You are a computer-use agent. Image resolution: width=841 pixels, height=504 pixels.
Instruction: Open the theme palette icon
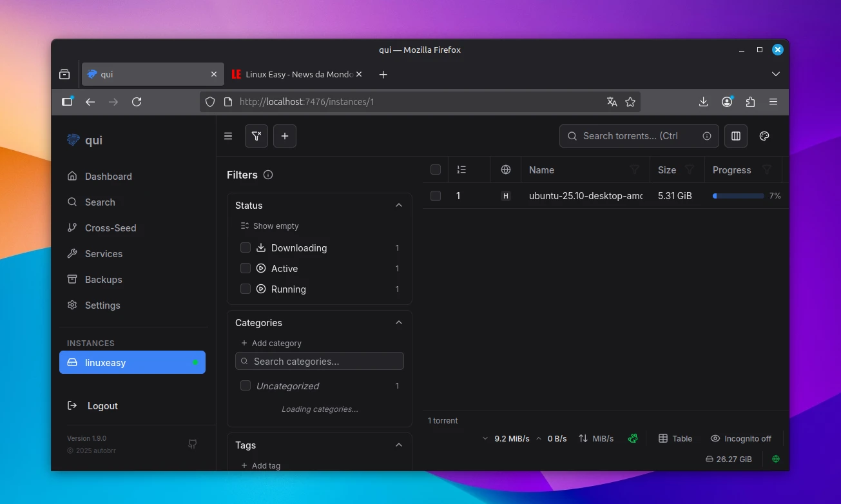pyautogui.click(x=764, y=136)
